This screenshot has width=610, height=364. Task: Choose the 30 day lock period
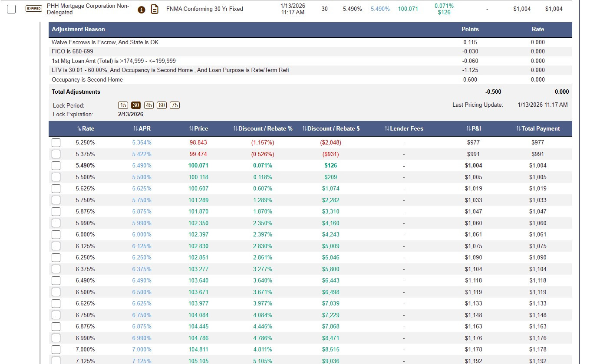pos(136,105)
